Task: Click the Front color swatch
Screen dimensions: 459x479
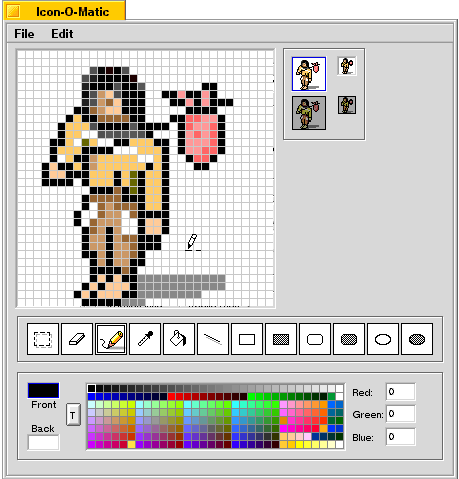Action: tap(43, 390)
